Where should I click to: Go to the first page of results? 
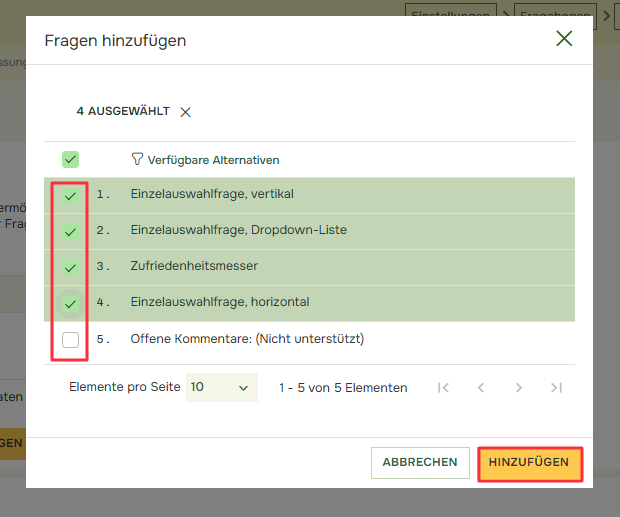click(x=443, y=388)
